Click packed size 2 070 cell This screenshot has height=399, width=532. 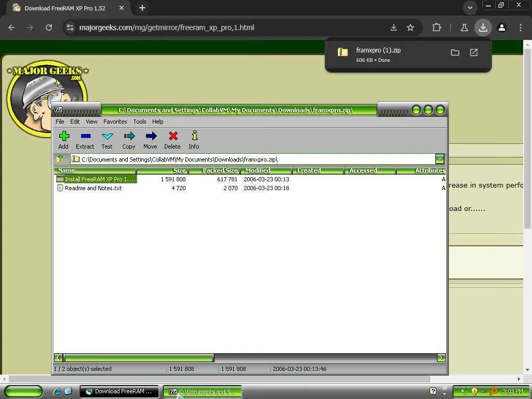pyautogui.click(x=230, y=188)
